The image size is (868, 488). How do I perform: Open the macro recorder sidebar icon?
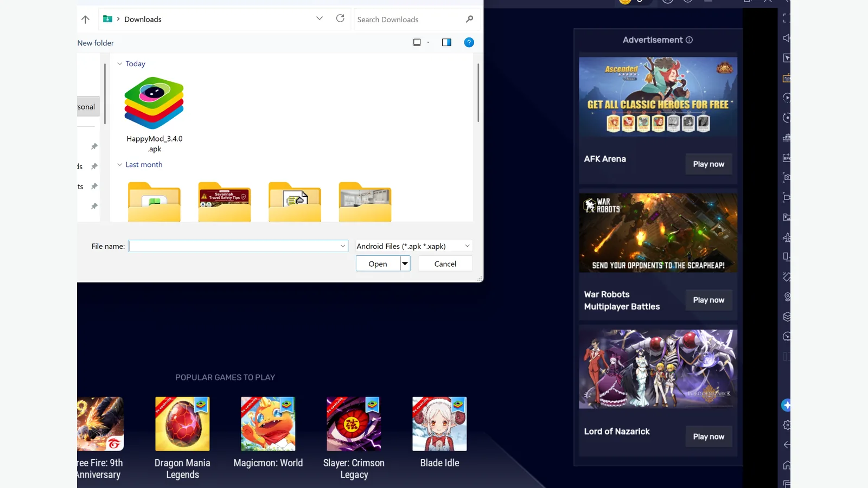[x=786, y=98]
